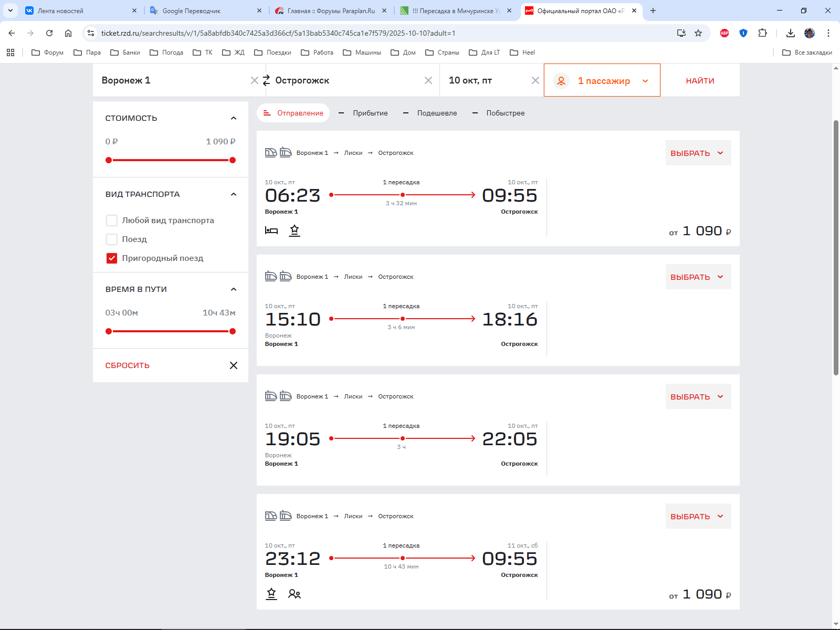The image size is (840, 630).
Task: Enable the Поезд checkbox
Action: [x=112, y=239]
